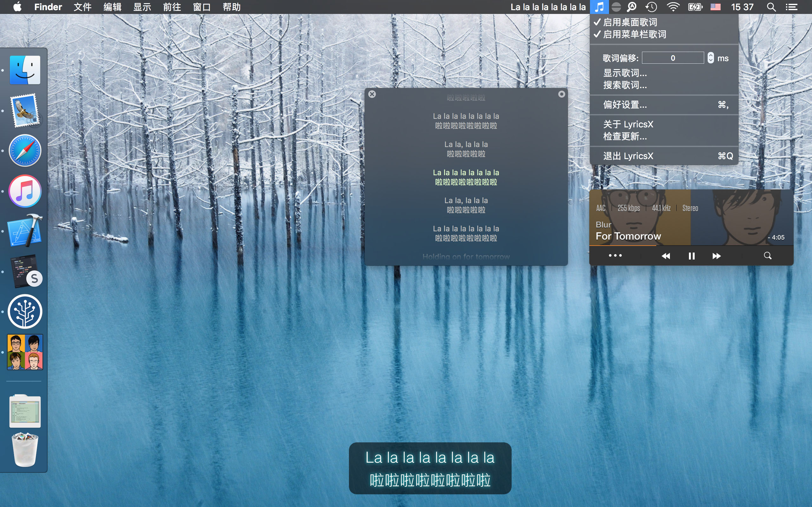Disable 启用菜单栏歌词 menu bar lyrics option

[x=634, y=34]
